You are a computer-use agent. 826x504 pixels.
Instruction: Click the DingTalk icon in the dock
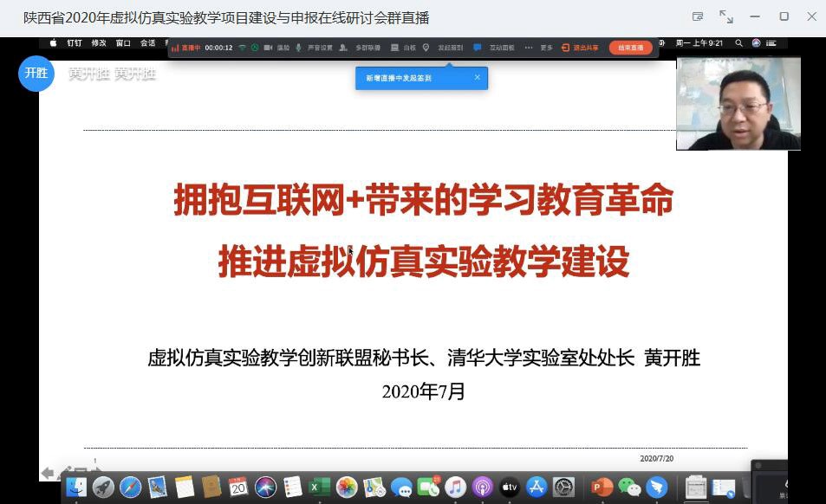657,488
